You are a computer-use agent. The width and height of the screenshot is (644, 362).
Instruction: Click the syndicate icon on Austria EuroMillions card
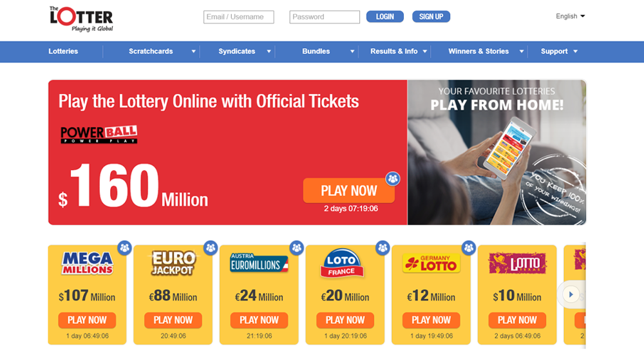[x=296, y=248]
